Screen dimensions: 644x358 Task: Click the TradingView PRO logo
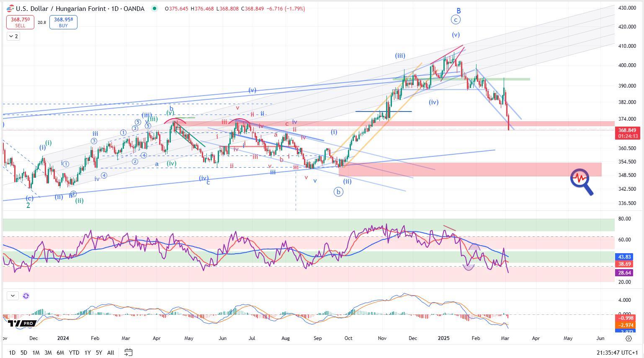[x=22, y=324]
